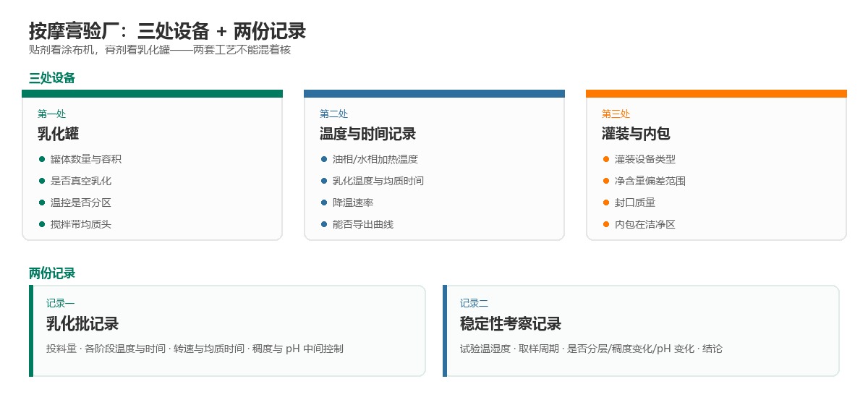Viewport: 868px width, 405px height.
Task: Open the 稳定性考察记录 heading
Action: pos(511,323)
